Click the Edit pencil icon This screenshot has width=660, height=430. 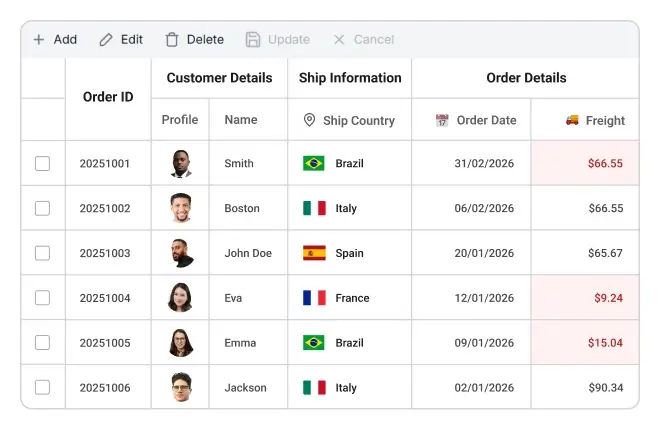[106, 40]
